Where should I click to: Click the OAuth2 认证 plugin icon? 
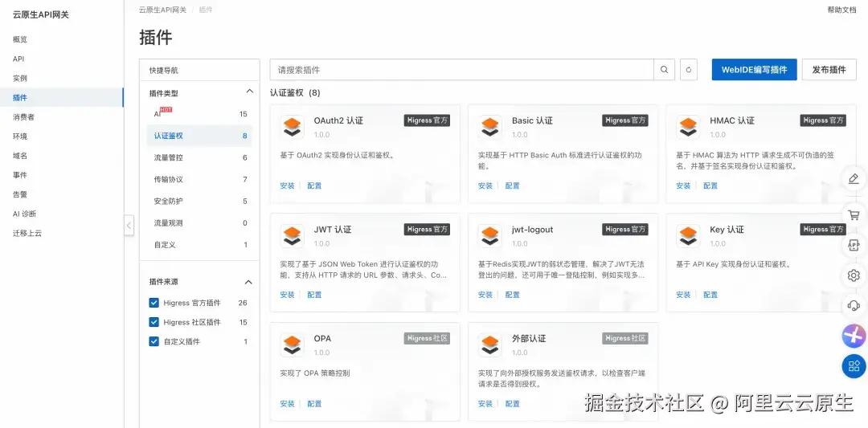[293, 127]
